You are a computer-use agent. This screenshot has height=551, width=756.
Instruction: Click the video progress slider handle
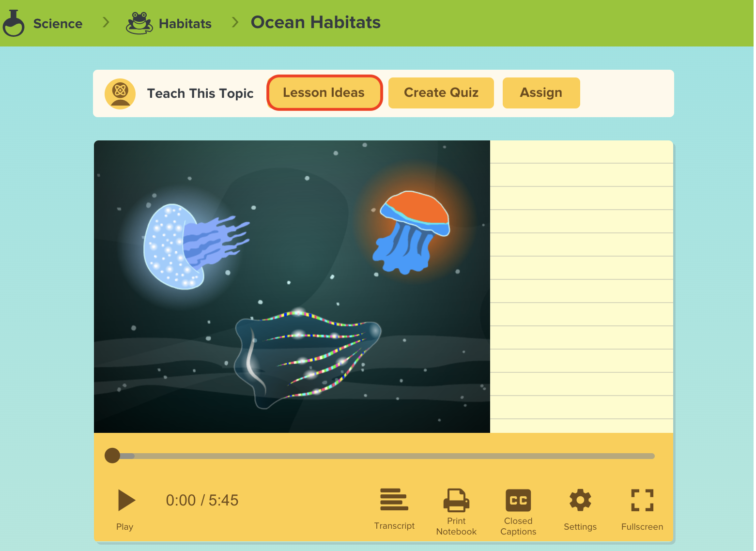(113, 456)
